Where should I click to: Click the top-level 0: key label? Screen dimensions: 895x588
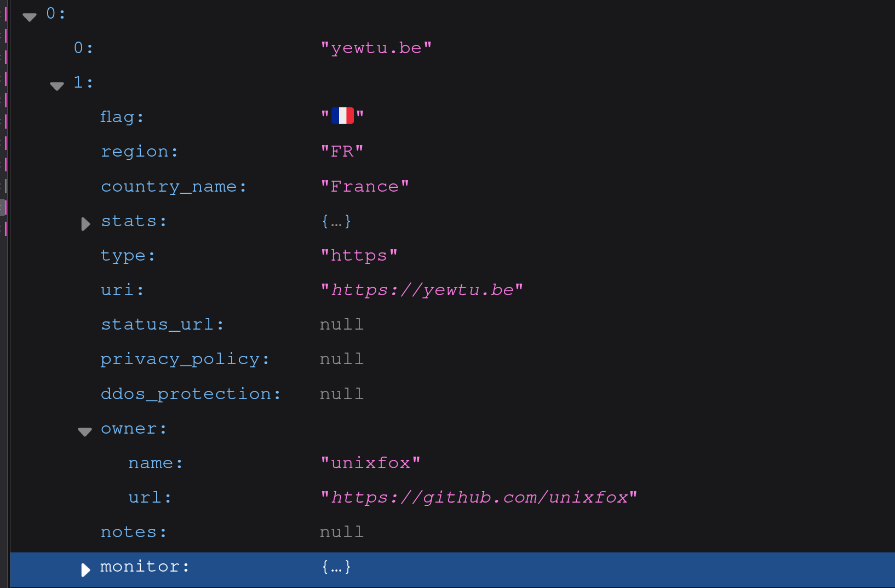56,14
